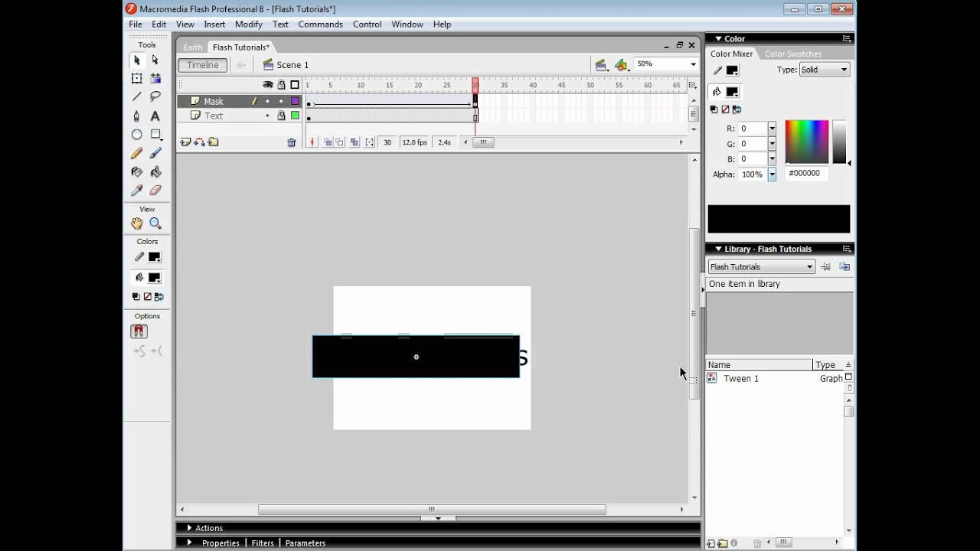The height and width of the screenshot is (551, 980).
Task: Open the Commands menu
Action: (321, 24)
